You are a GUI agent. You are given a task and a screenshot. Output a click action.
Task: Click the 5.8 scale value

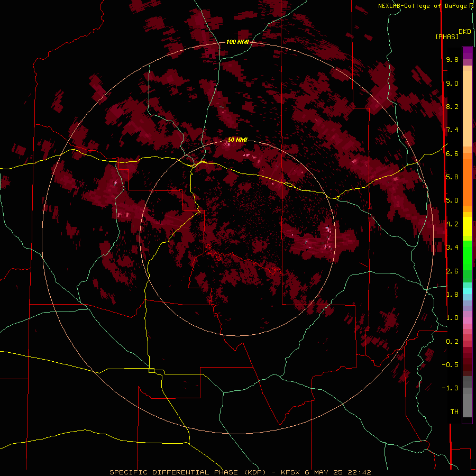point(452,177)
